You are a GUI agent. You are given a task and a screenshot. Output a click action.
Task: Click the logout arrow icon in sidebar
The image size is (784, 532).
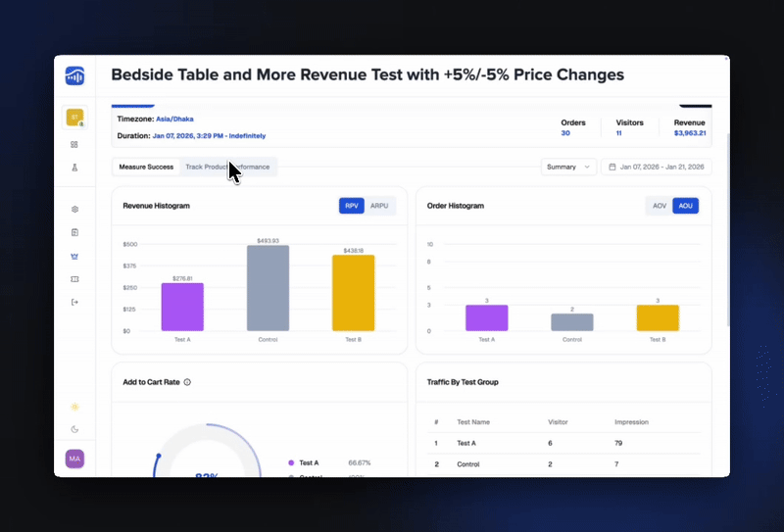click(74, 302)
